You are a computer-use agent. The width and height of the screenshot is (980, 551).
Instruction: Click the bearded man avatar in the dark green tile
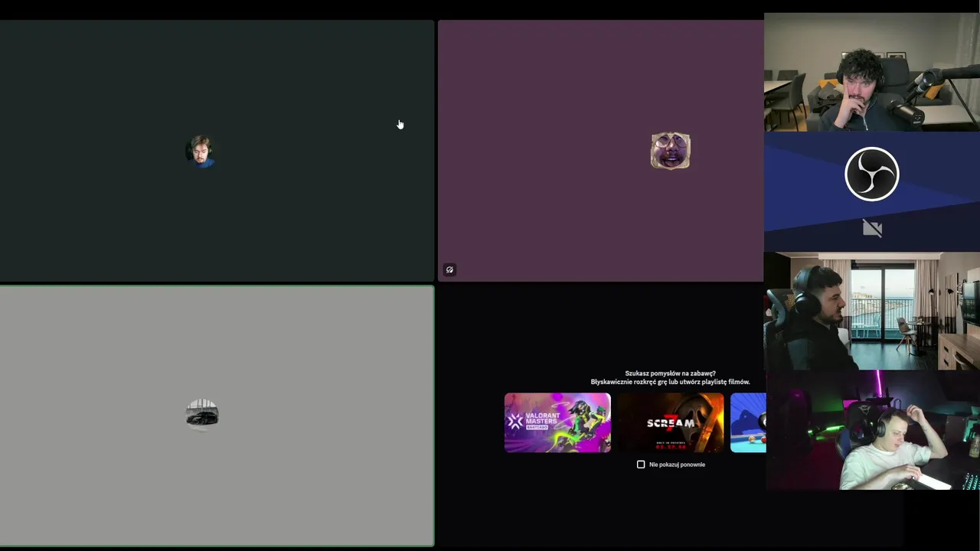[201, 152]
